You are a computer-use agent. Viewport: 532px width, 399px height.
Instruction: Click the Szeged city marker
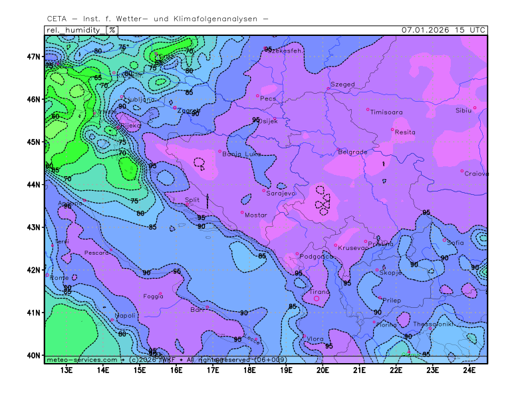[x=329, y=88]
